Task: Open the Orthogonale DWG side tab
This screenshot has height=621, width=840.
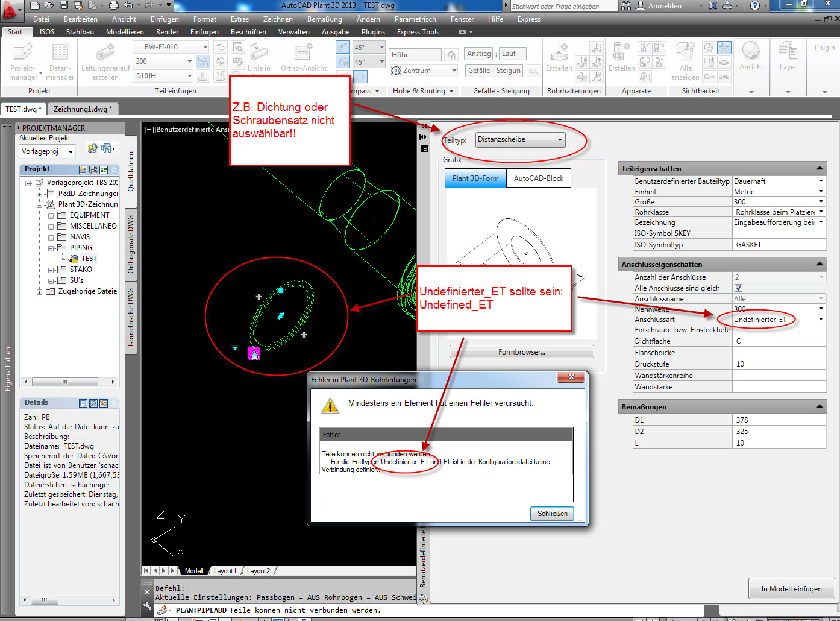Action: [131, 244]
